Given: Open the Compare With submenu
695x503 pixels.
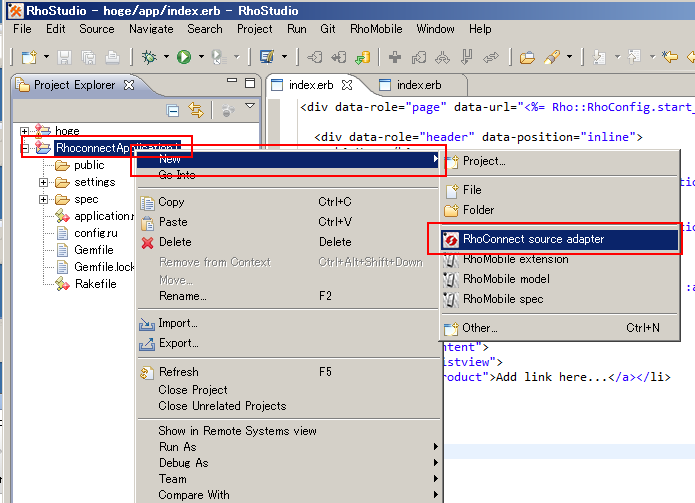Looking at the screenshot, I should tap(288, 495).
